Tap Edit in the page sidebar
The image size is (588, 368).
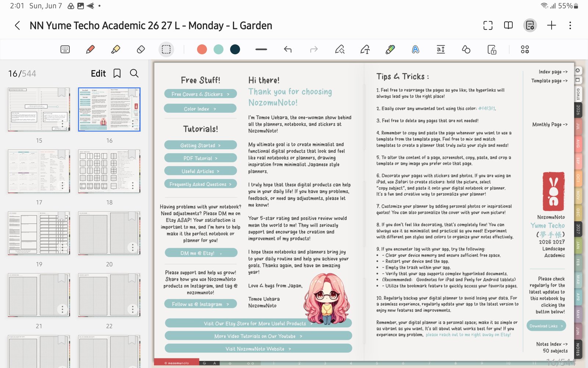(98, 74)
